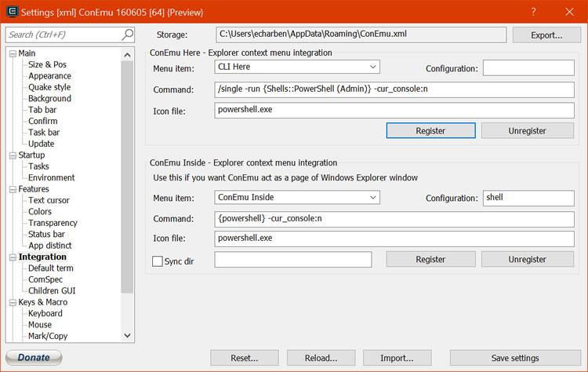Close the Settings window
The height and width of the screenshot is (372, 588).
[x=569, y=12]
